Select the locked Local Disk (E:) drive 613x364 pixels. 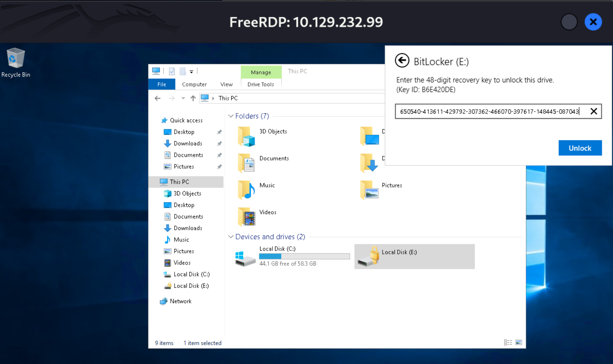pos(414,256)
